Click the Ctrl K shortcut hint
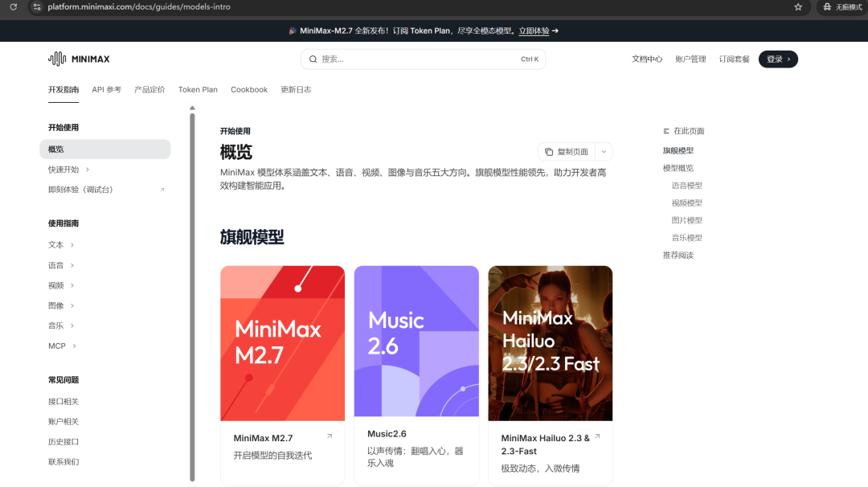The height and width of the screenshot is (487, 868). pyautogui.click(x=529, y=59)
